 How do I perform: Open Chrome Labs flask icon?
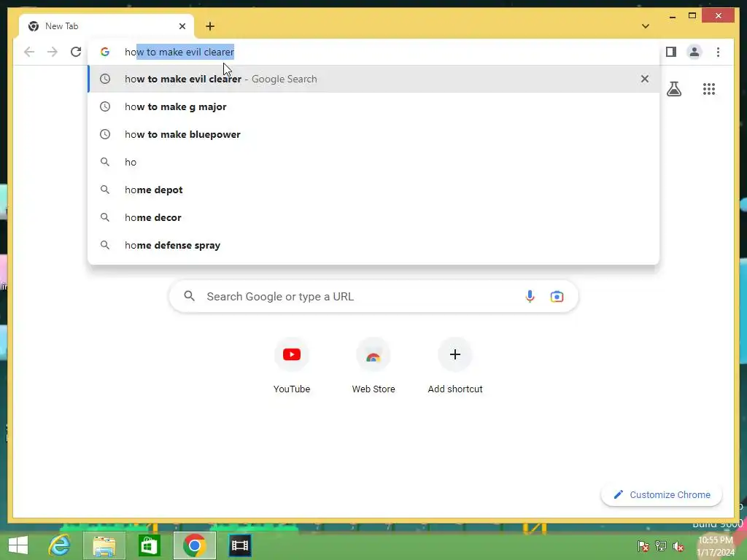[x=673, y=89]
